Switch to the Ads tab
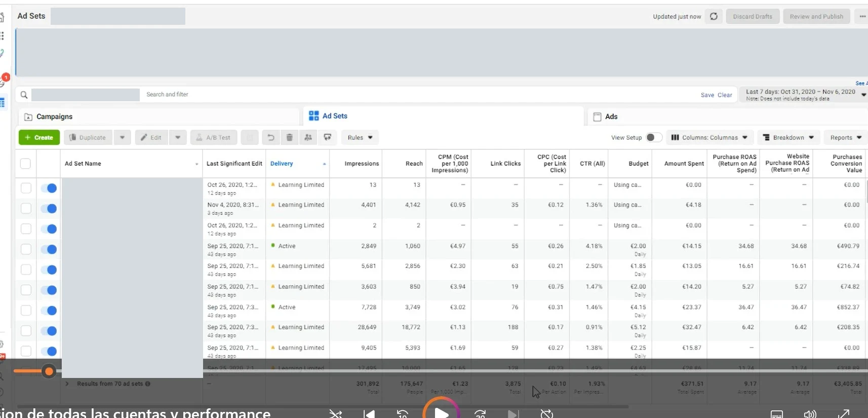This screenshot has height=418, width=868. [x=728, y=117]
